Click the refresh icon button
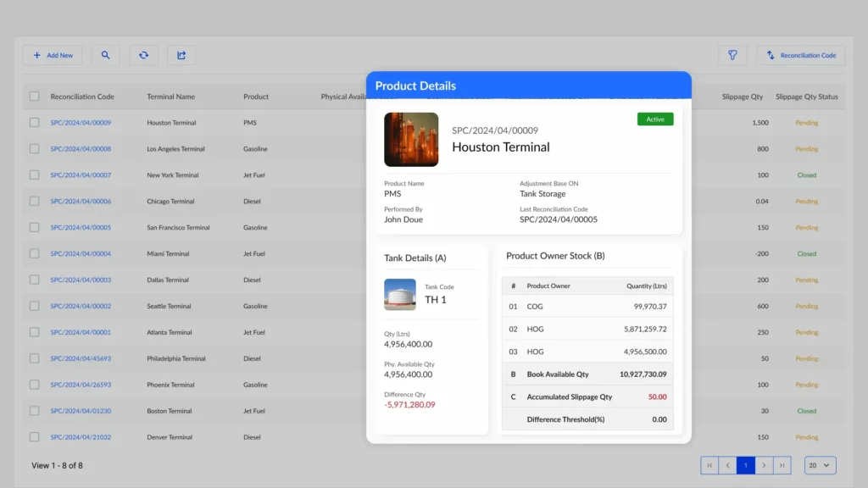This screenshot has width=868, height=488. (143, 55)
